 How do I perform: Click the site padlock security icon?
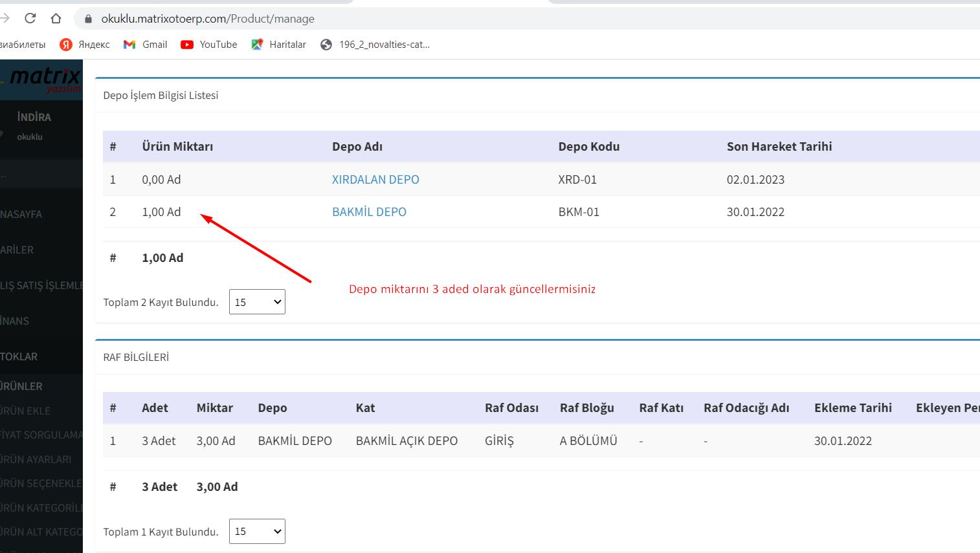(x=89, y=19)
